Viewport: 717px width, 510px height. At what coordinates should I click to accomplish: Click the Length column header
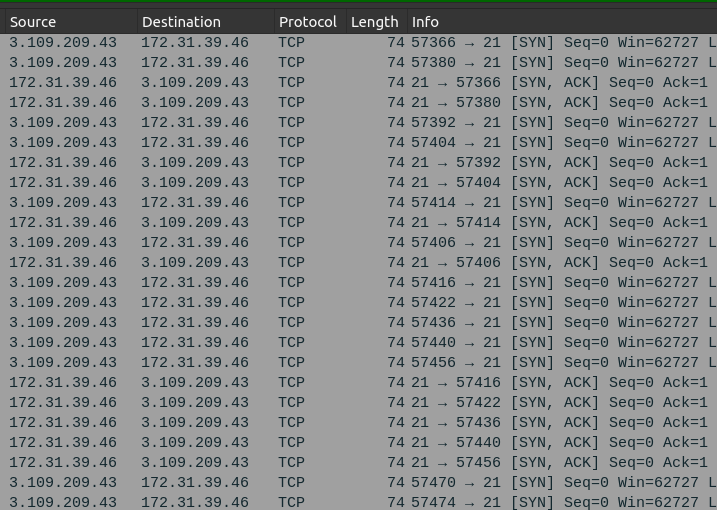click(x=374, y=21)
